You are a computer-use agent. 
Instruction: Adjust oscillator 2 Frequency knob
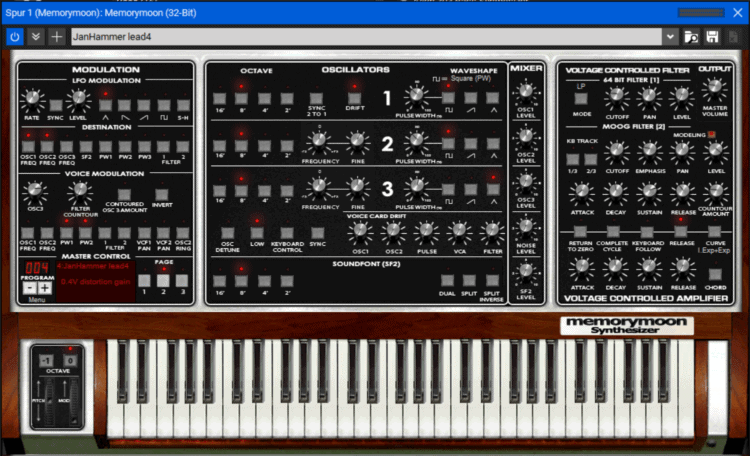tap(319, 140)
